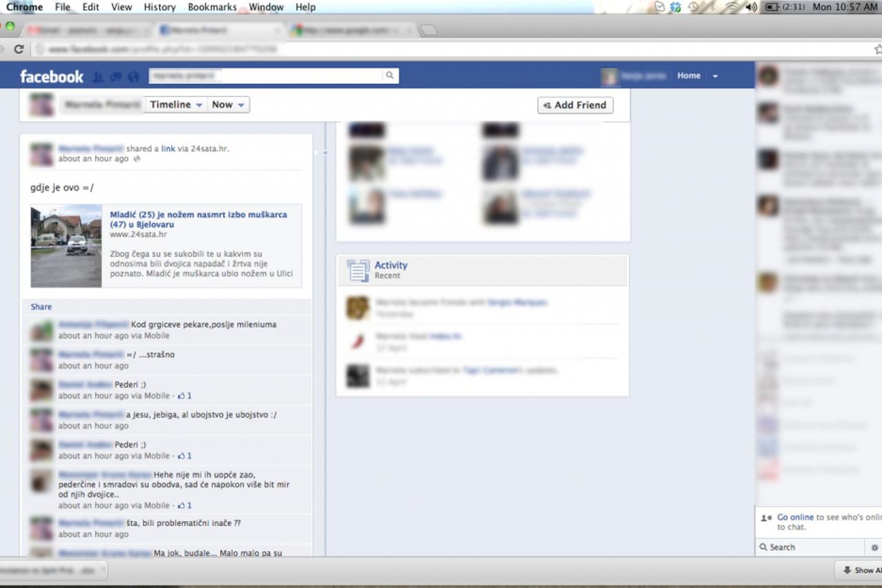Click the shared 'link' word in the post header
This screenshot has height=588, width=882.
coord(168,148)
